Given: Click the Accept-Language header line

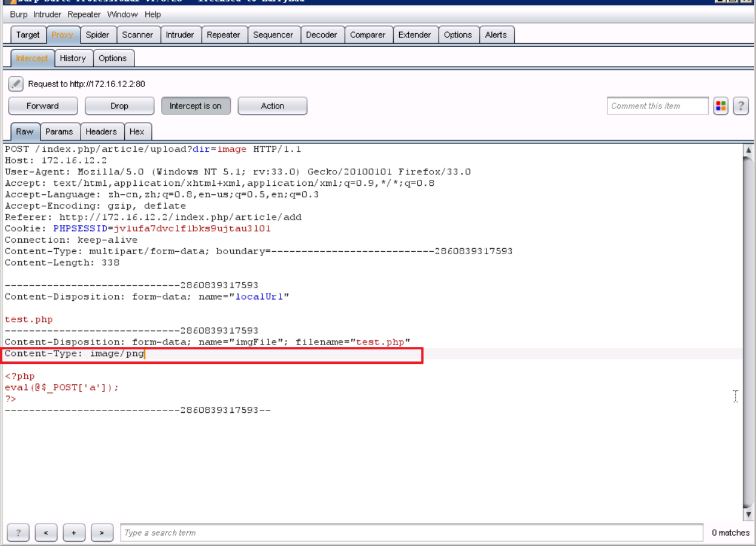Looking at the screenshot, I should [x=162, y=194].
